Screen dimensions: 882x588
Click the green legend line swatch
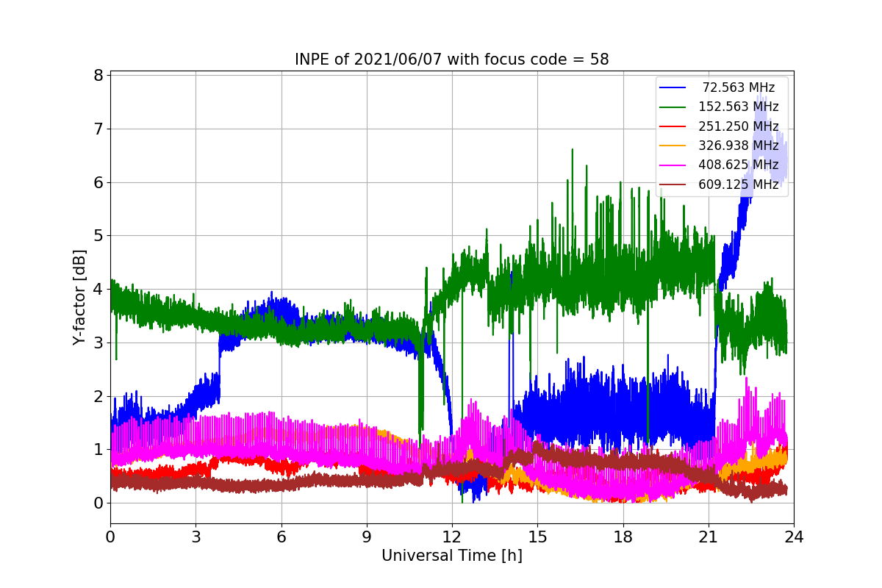(673, 107)
